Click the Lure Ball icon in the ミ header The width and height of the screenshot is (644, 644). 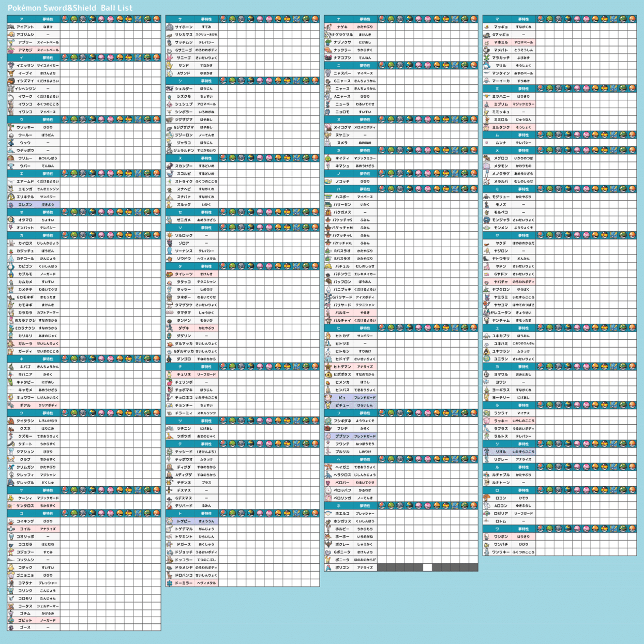(541, 88)
